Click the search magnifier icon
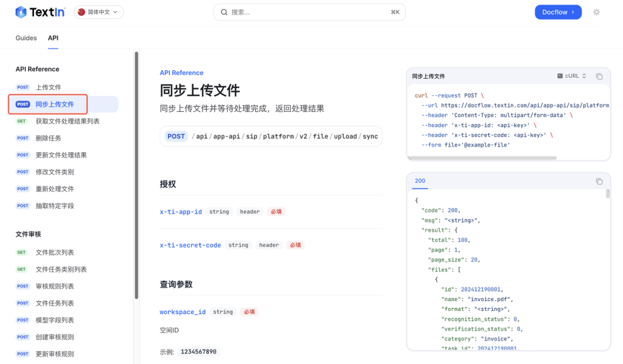The height and width of the screenshot is (364, 623). [224, 12]
